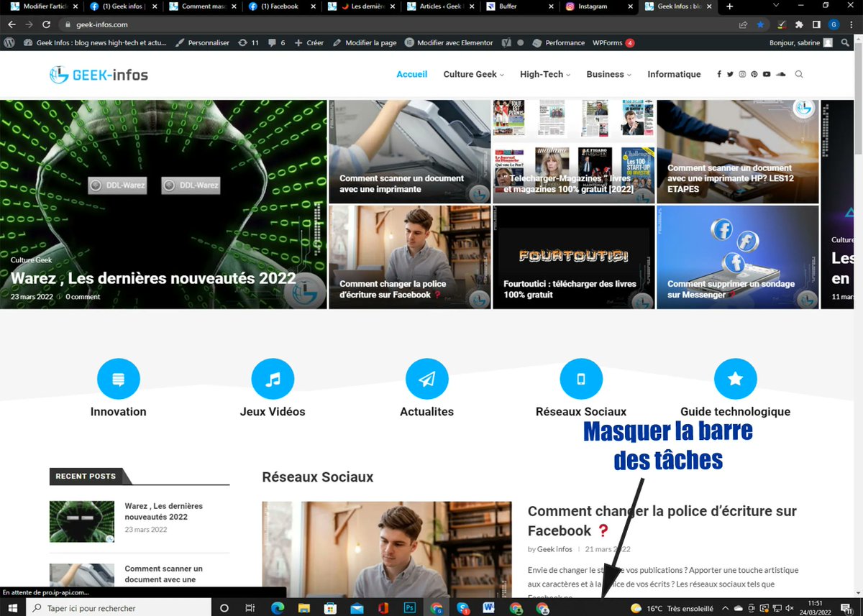Click the Jeux Vidéos category icon
The width and height of the screenshot is (863, 616).
point(273,378)
